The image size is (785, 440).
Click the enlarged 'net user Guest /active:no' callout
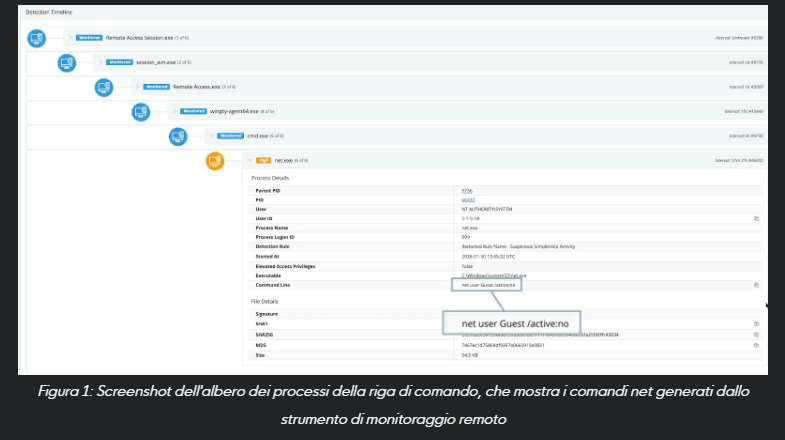coord(511,323)
